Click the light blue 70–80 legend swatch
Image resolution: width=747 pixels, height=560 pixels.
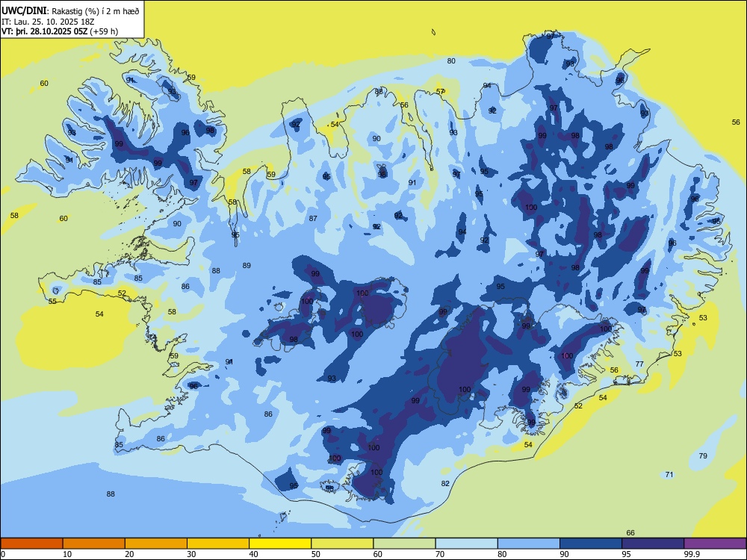tap(466, 544)
